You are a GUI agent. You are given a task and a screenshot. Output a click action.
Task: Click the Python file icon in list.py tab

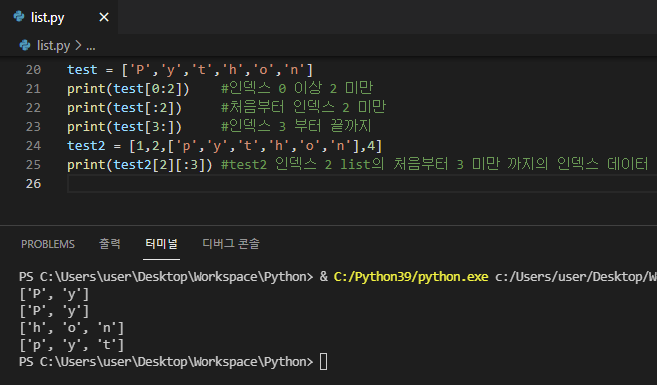click(x=19, y=17)
